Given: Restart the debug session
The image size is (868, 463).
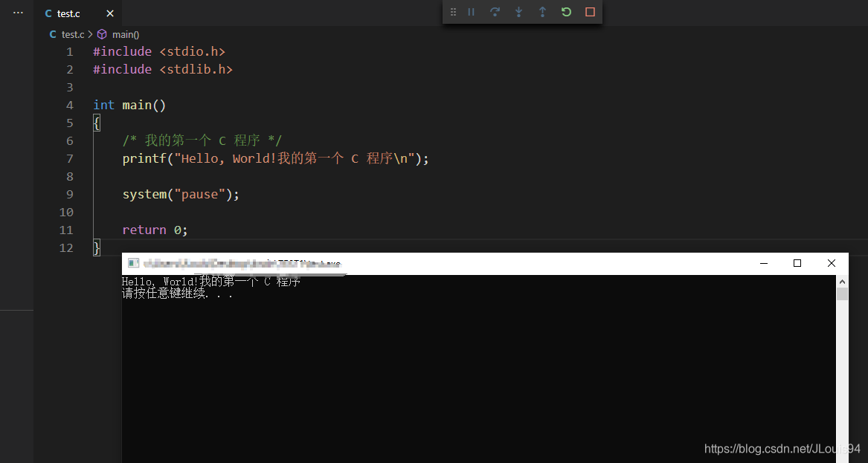Looking at the screenshot, I should (x=566, y=12).
